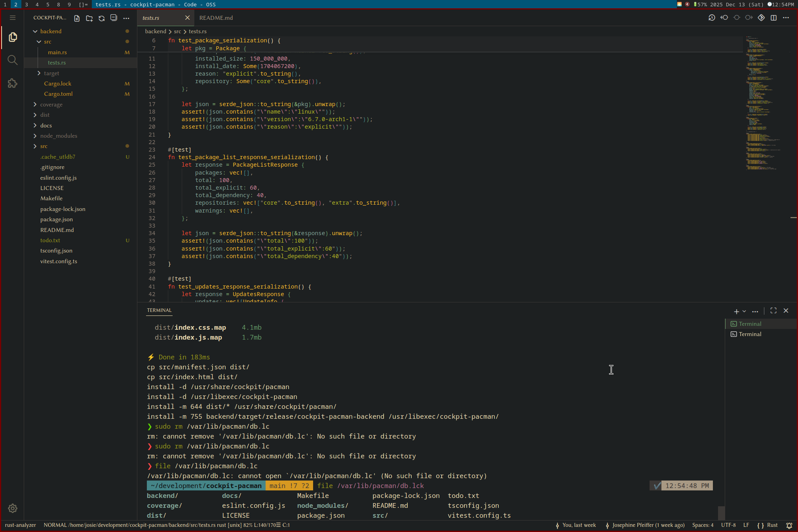Screen dimensions: 798x532
Task: Switch to the README.md tab
Action: point(216,18)
